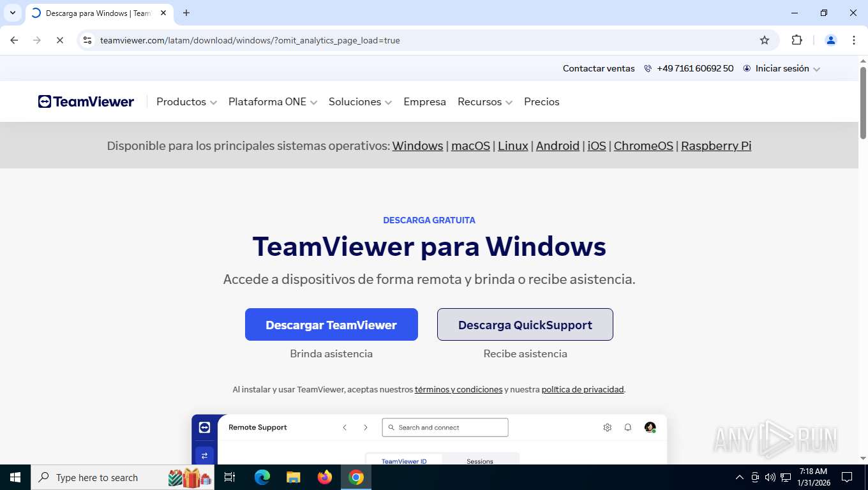The width and height of the screenshot is (868, 490).
Task: Click next arrow in Remote Support preview
Action: (366, 427)
